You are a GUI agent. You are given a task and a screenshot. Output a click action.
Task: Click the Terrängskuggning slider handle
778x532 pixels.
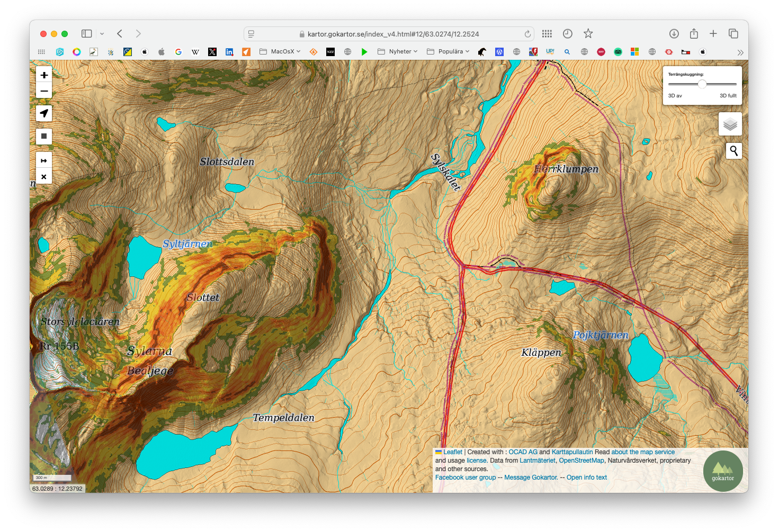(x=702, y=84)
